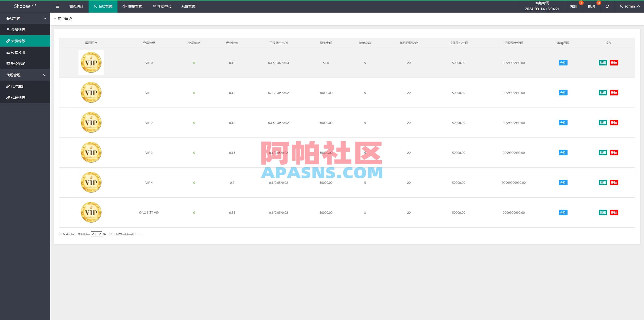Open the per-page record count dropdown

96,234
